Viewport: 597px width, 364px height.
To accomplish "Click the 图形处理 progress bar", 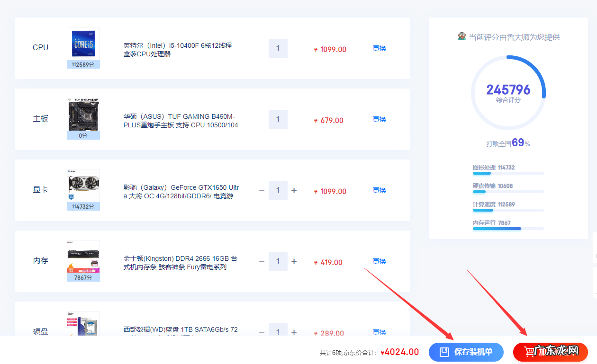I will 508,173.
